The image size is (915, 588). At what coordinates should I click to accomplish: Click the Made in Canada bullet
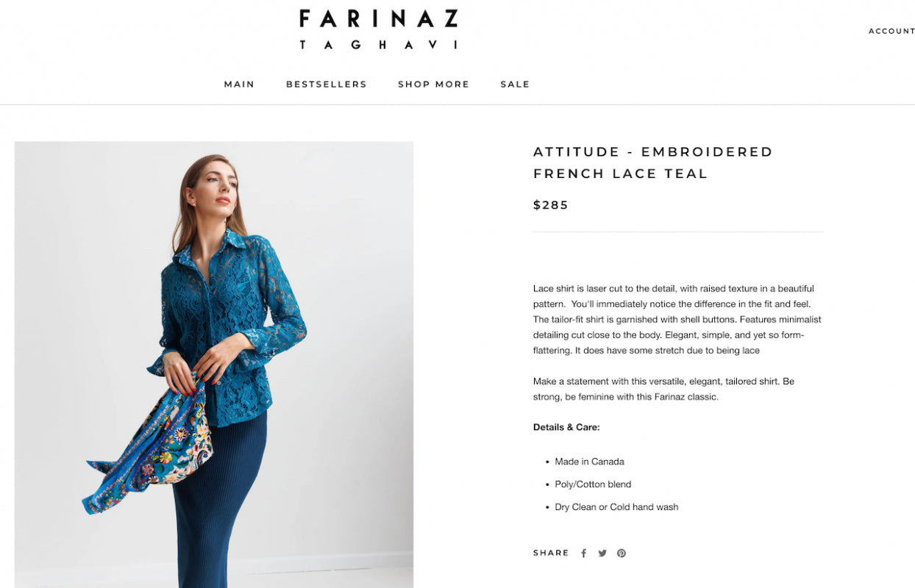589,462
